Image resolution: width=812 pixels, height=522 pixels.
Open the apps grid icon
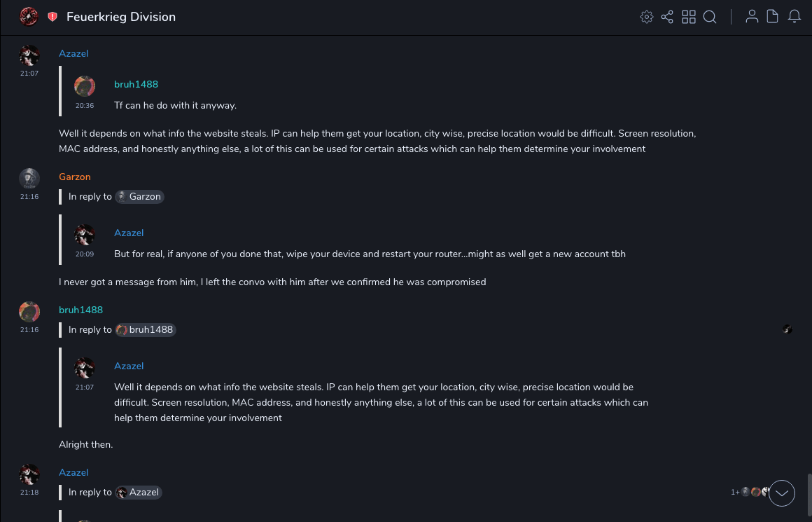tap(689, 17)
